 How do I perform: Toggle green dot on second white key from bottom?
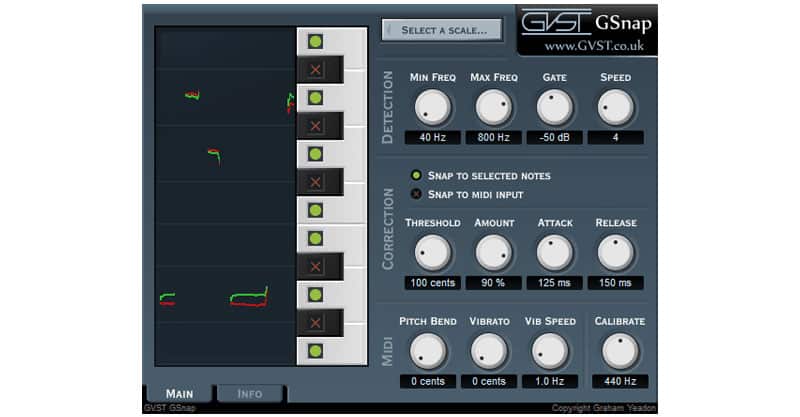coord(315,295)
